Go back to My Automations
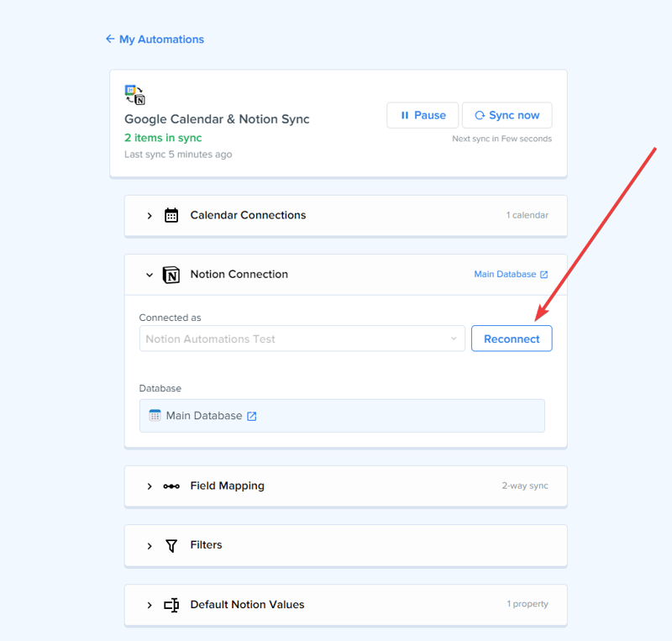This screenshot has height=641, width=672. click(x=155, y=39)
